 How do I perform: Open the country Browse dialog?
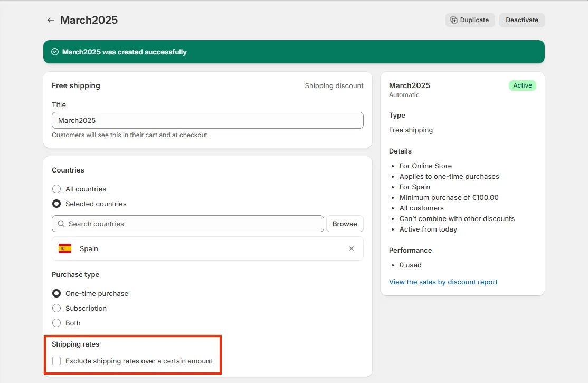[345, 224]
